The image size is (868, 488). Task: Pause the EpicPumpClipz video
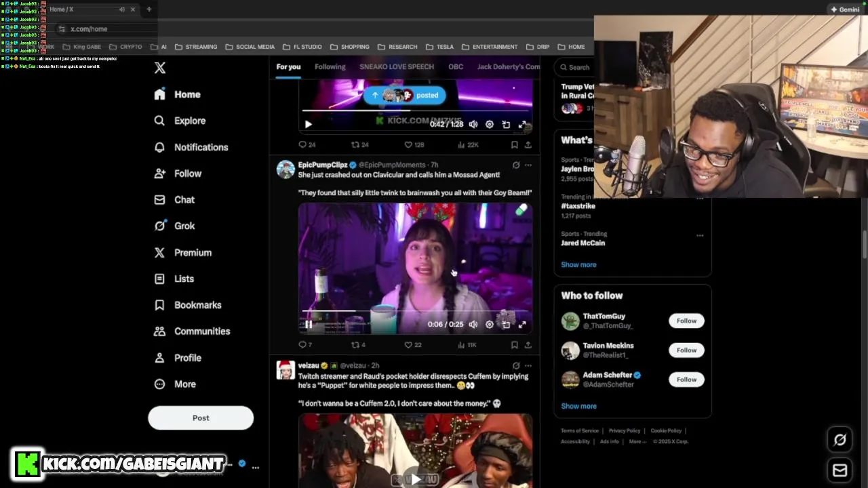[x=309, y=325]
